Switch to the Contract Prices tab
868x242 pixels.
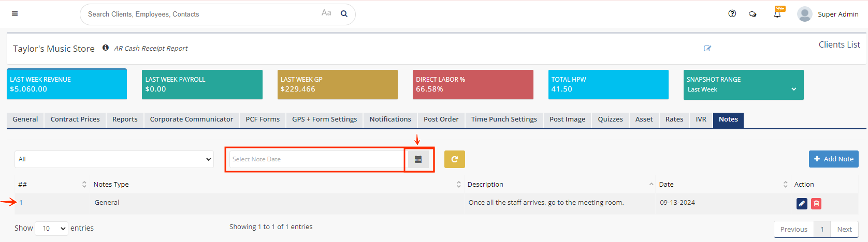coord(75,119)
